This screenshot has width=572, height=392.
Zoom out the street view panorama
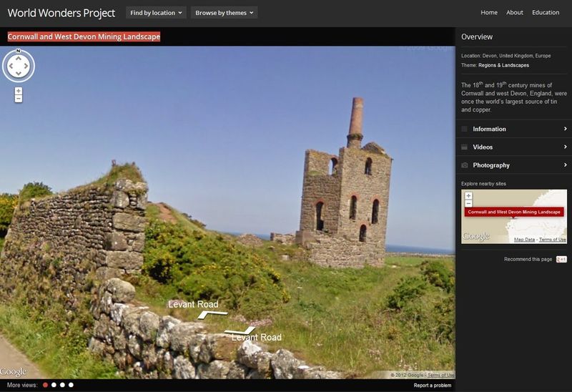coord(19,99)
